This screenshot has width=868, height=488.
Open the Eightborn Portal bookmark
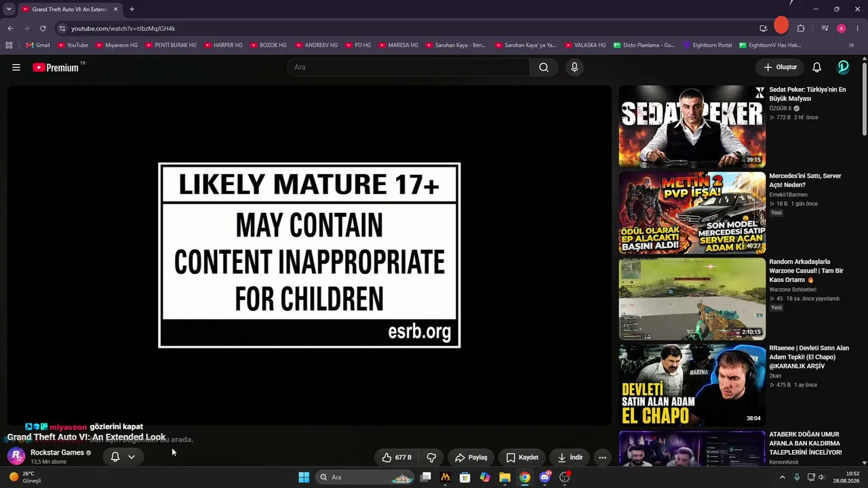click(707, 45)
